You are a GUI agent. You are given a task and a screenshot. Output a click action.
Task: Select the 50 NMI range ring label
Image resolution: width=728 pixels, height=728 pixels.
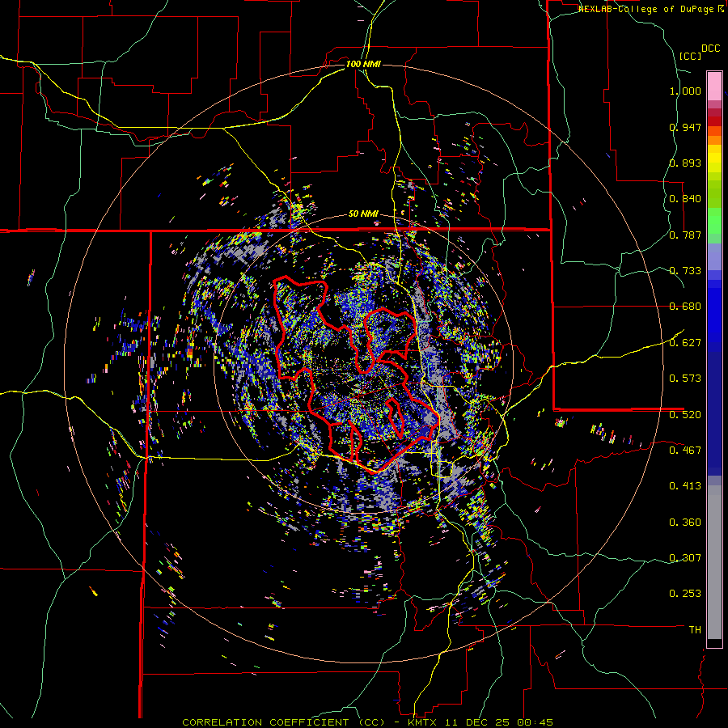pyautogui.click(x=363, y=214)
